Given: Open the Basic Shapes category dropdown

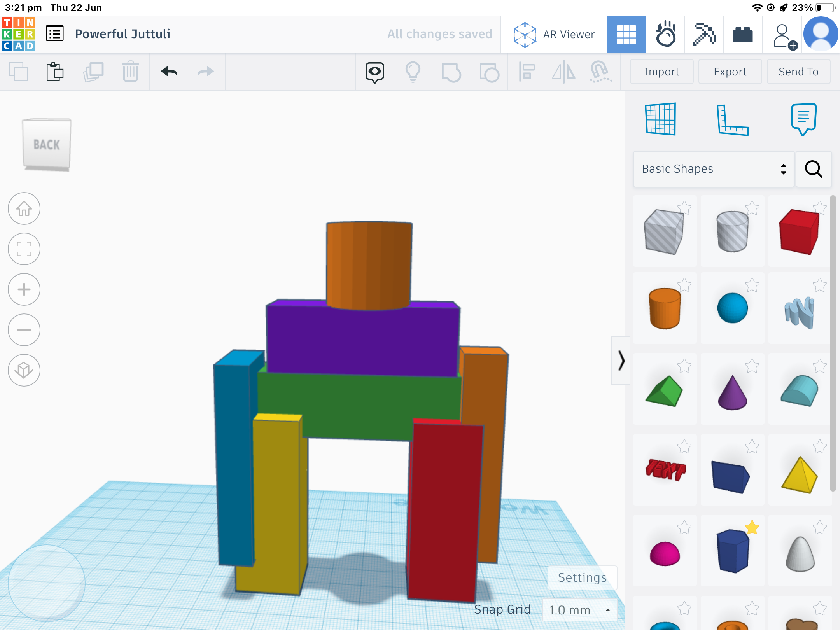Looking at the screenshot, I should pos(713,169).
